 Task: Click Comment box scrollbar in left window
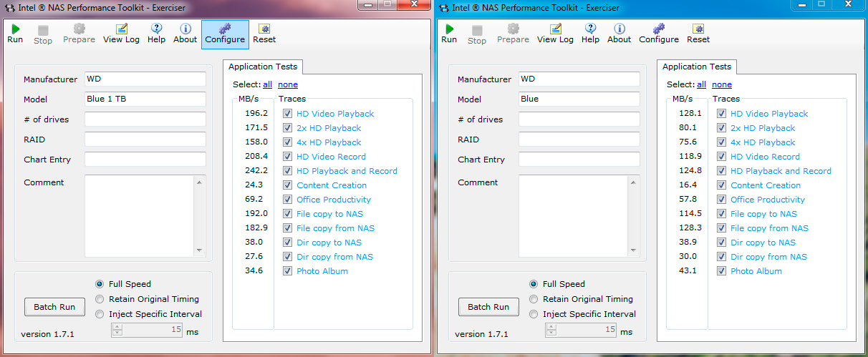(200, 215)
